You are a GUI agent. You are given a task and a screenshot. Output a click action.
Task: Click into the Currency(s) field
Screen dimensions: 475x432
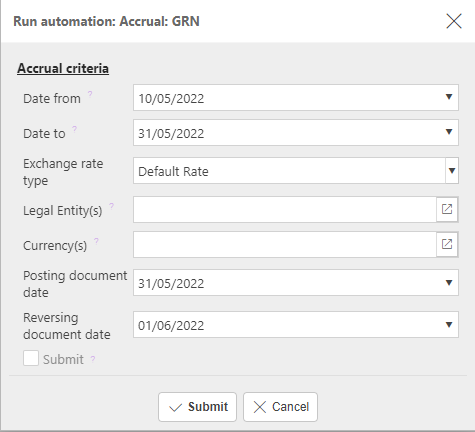(285, 244)
